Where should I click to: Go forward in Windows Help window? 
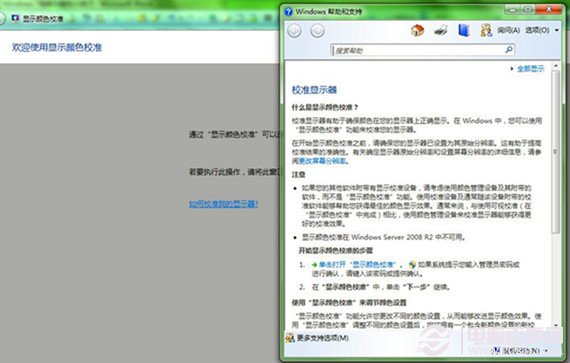(x=317, y=31)
